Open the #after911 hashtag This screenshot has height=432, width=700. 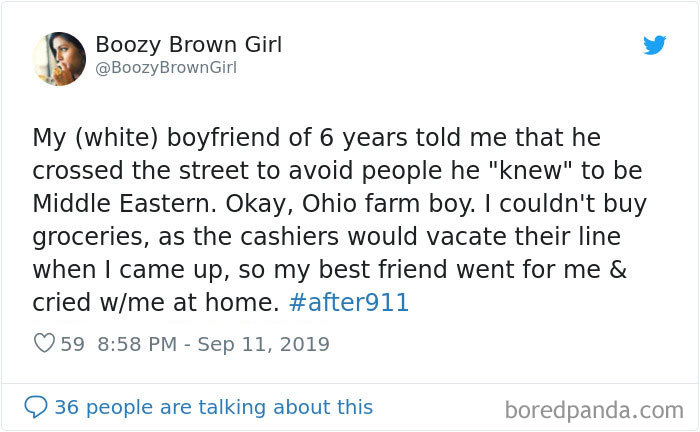(x=348, y=303)
